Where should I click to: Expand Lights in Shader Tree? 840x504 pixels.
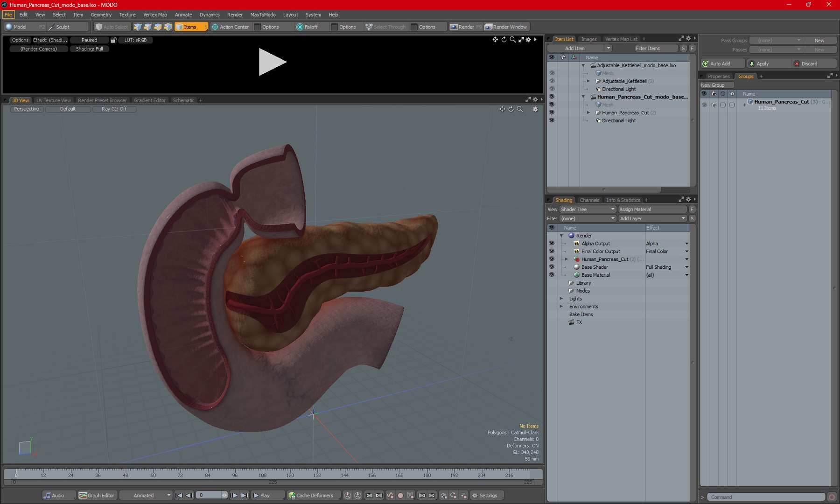[561, 299]
